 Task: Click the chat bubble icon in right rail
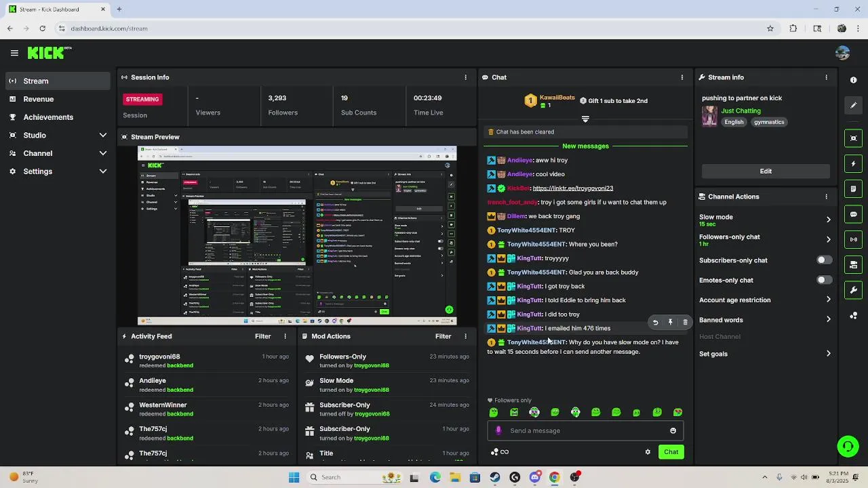pos(854,214)
